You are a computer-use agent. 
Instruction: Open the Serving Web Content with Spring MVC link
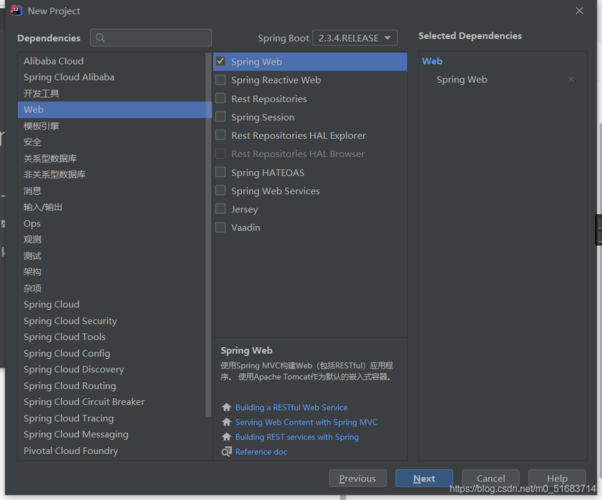306,423
